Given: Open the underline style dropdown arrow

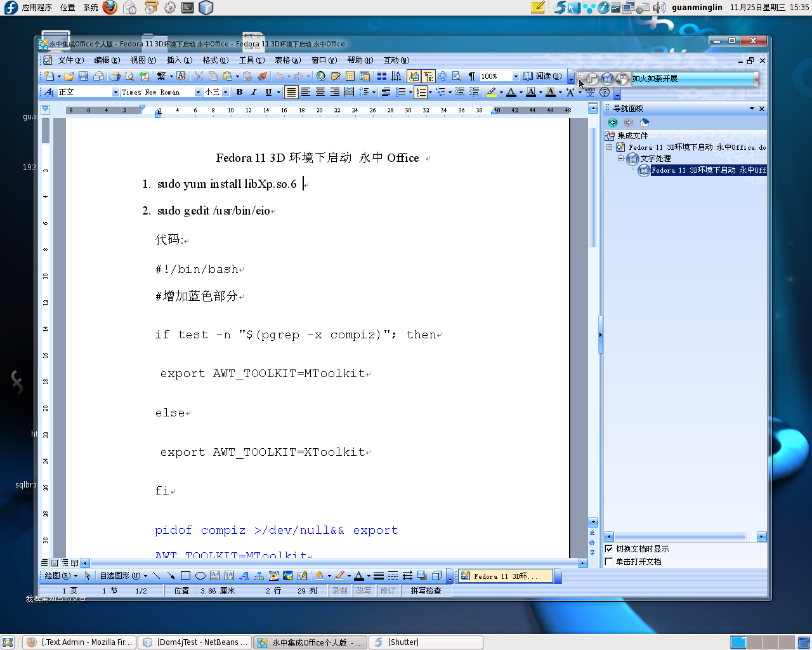Looking at the screenshot, I should (x=278, y=93).
